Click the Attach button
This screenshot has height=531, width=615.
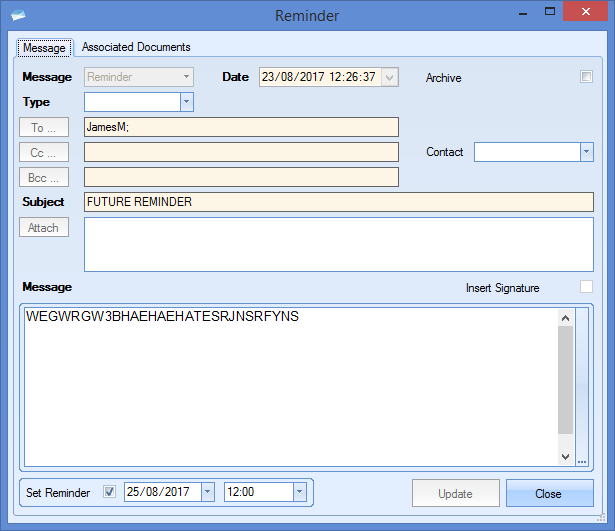point(44,228)
